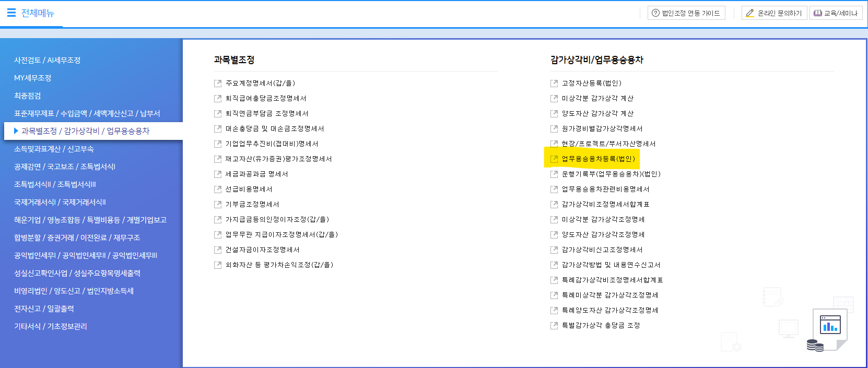Open 외화자산 등 평가차손익조정(갑/을) link
The height and width of the screenshot is (368, 868).
pos(279,265)
